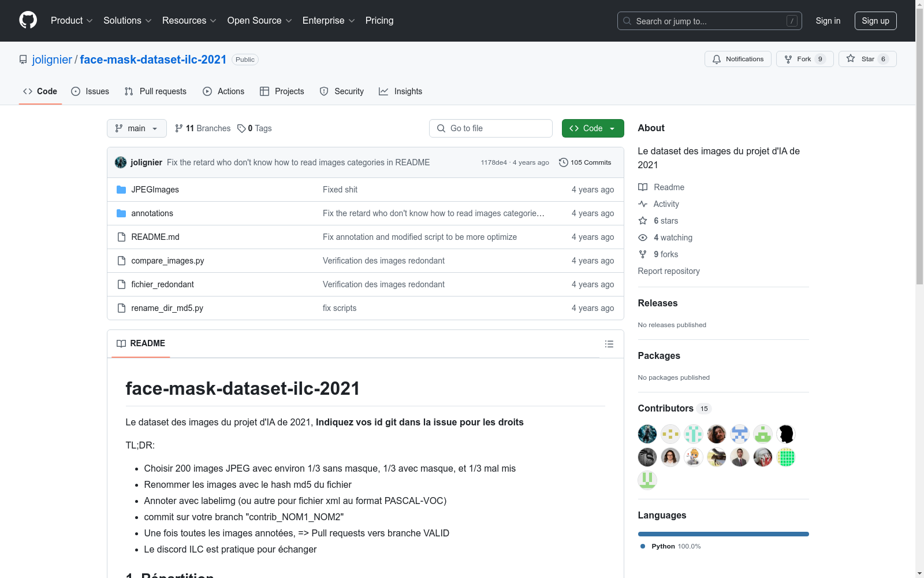Open the green Code dropdown button
The height and width of the screenshot is (578, 924).
(x=593, y=128)
